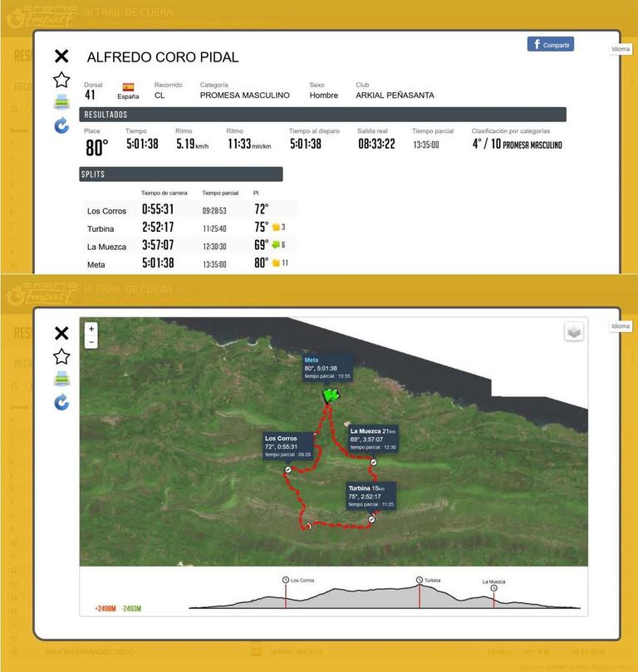The image size is (638, 672).
Task: Star the runner in the results panel
Action: click(61, 80)
